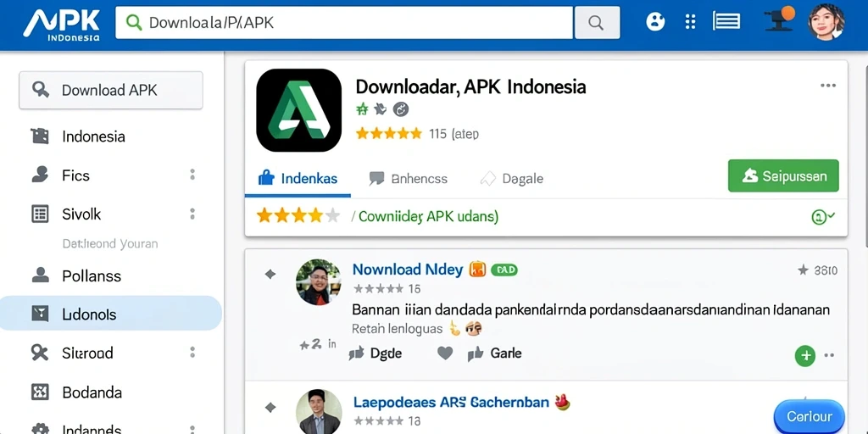
Task: Click the puzzle icon next to Bodanda
Action: coord(40,392)
